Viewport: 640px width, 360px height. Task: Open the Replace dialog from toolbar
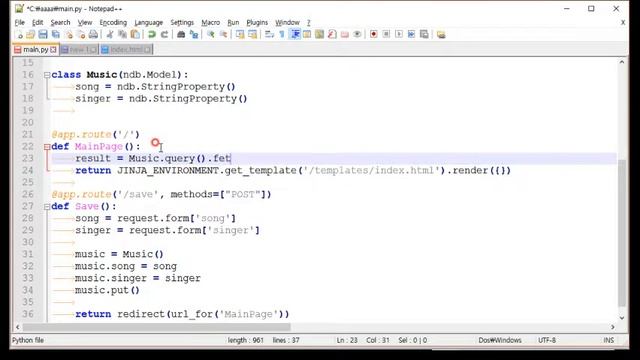(194, 35)
